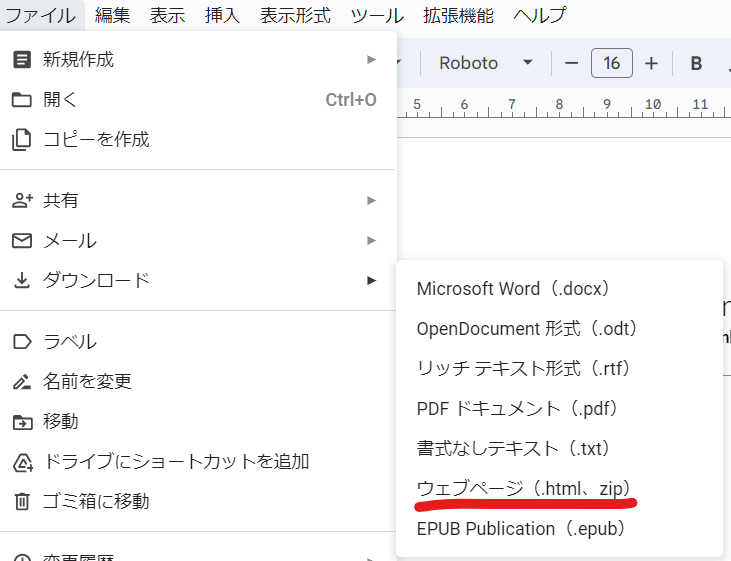Decrease font size with the minus button
This screenshot has width=731, height=561.
coord(571,63)
